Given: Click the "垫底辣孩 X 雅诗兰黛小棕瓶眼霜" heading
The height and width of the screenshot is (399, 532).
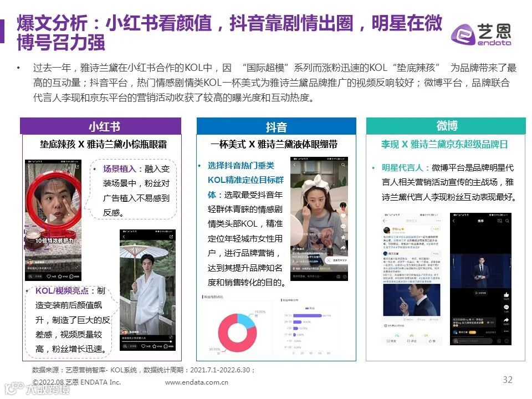Looking at the screenshot, I should pos(104,145).
